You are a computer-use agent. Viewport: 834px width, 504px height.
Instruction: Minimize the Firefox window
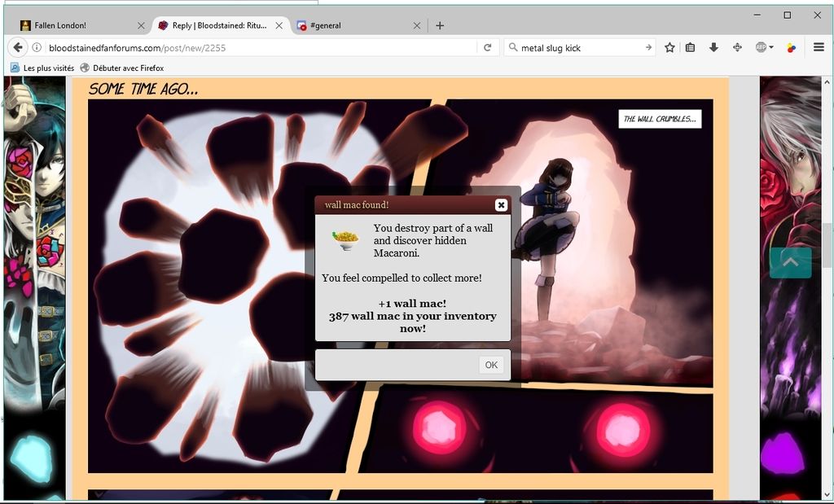pos(757,15)
